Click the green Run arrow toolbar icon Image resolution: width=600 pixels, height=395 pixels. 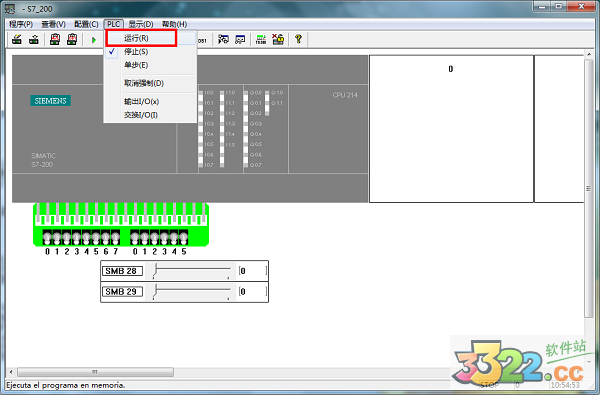click(94, 40)
